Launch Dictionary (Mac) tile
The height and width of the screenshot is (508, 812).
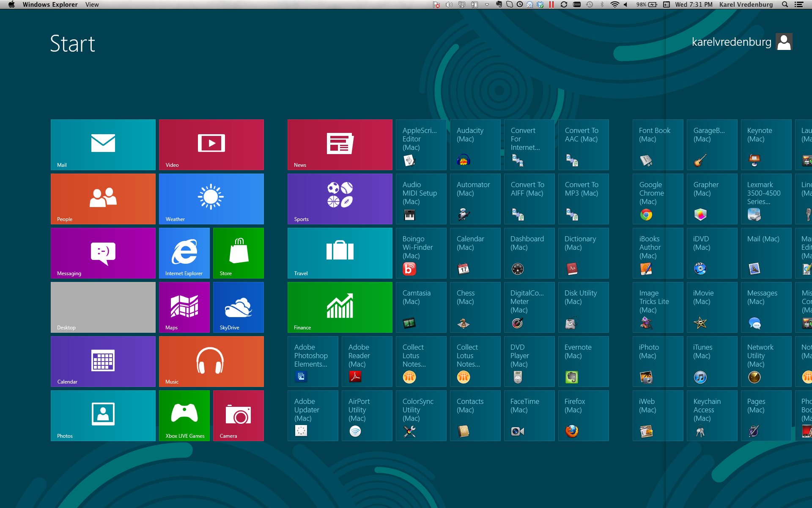[x=584, y=253]
